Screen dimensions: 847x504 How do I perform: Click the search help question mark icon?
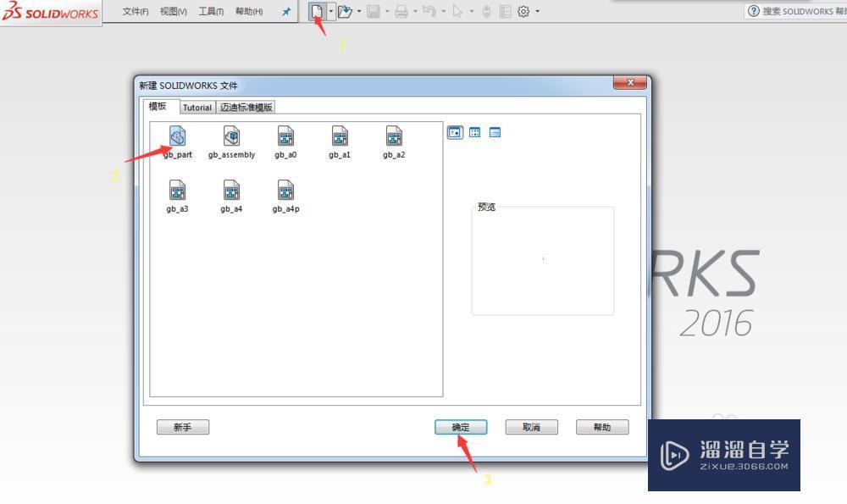pos(754,11)
